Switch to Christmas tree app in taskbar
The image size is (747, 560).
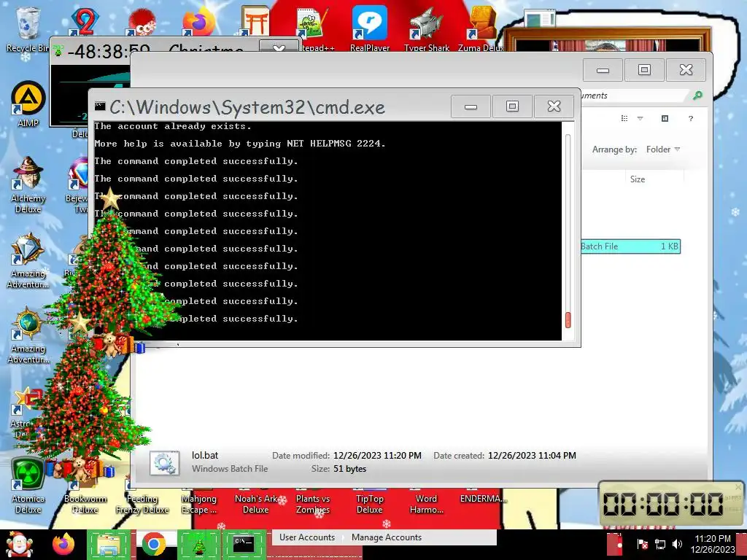[x=198, y=544]
